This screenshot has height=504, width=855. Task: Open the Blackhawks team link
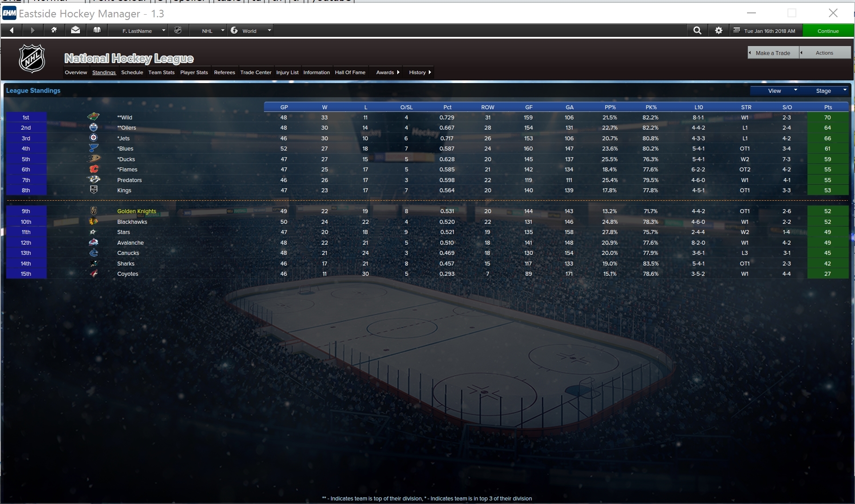[x=132, y=222]
